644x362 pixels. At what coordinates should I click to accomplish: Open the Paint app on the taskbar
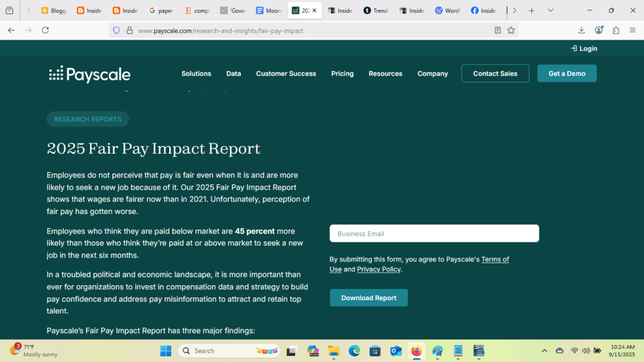(x=438, y=351)
